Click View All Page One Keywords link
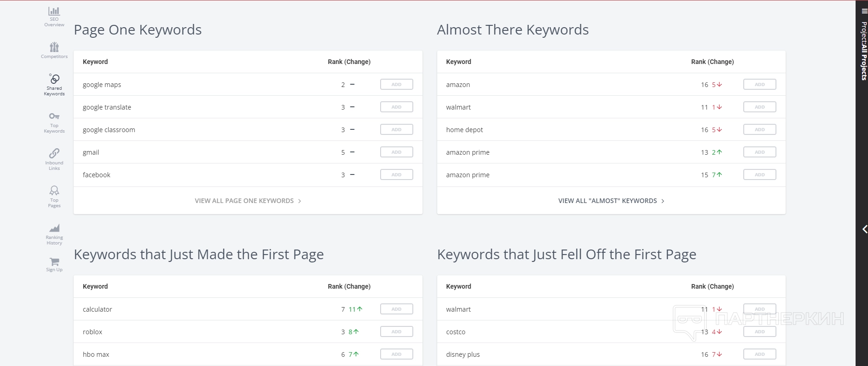 click(x=248, y=201)
